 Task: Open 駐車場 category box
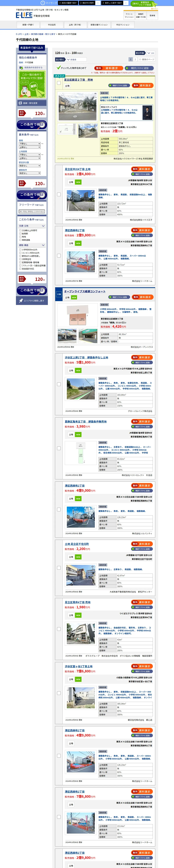pyautogui.click(x=152, y=15)
